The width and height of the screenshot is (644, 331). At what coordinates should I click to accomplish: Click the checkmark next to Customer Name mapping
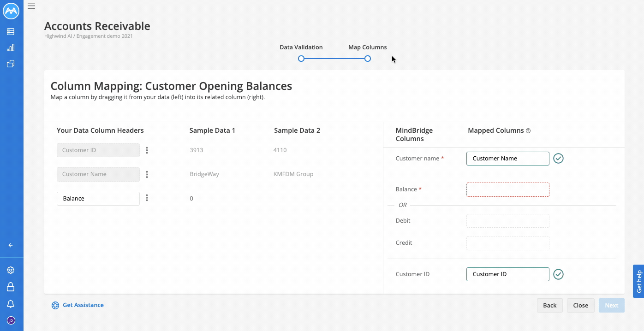click(558, 159)
